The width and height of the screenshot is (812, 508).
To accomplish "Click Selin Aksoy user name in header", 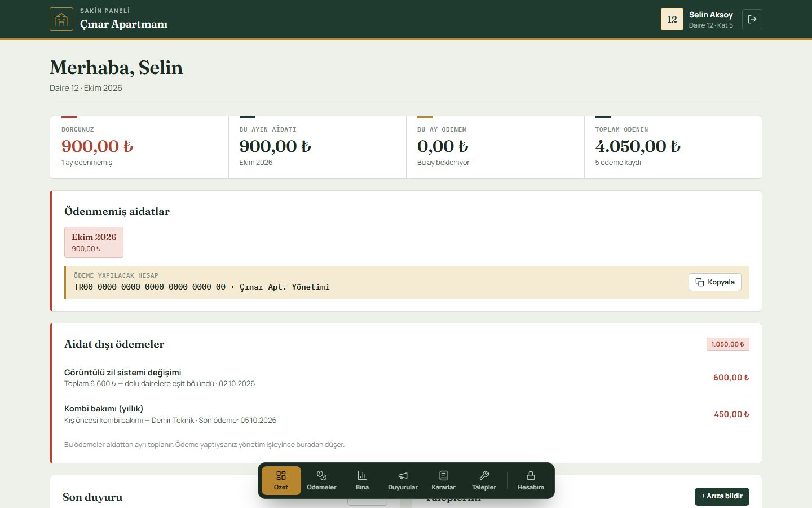I will pyautogui.click(x=710, y=15).
